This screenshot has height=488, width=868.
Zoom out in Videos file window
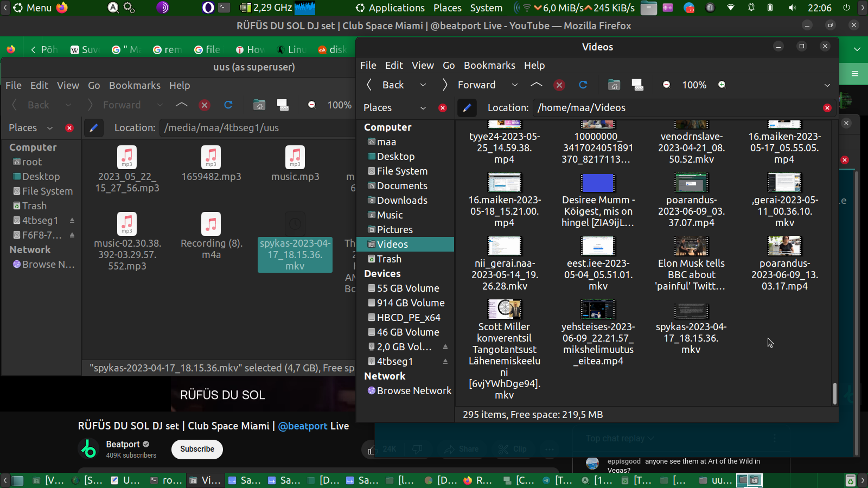[x=666, y=85]
